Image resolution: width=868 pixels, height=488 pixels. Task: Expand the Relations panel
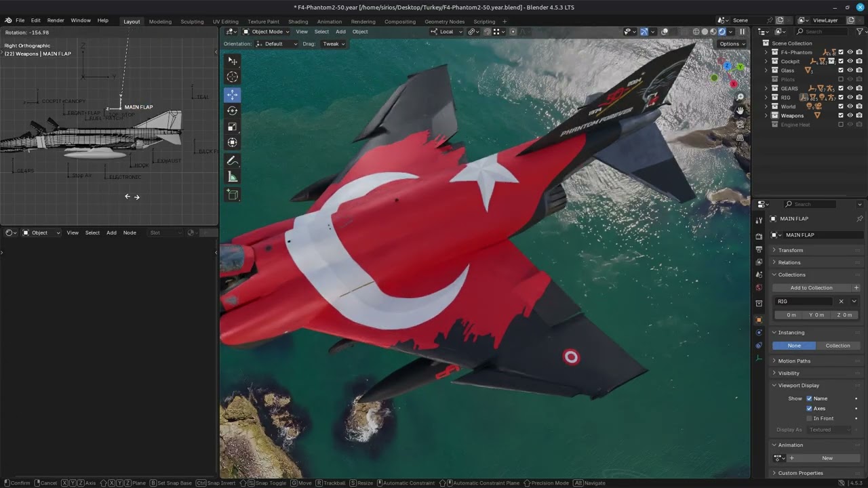(789, 262)
